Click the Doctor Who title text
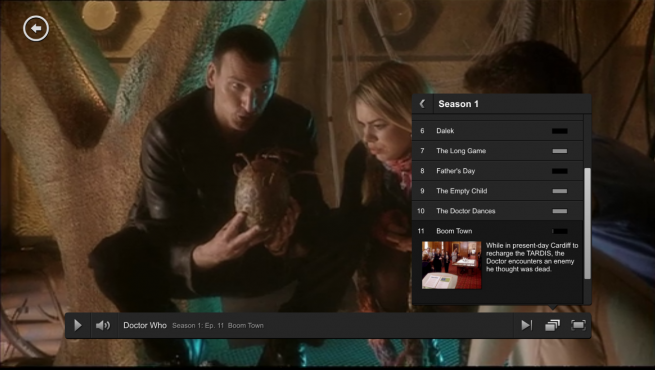 click(145, 325)
